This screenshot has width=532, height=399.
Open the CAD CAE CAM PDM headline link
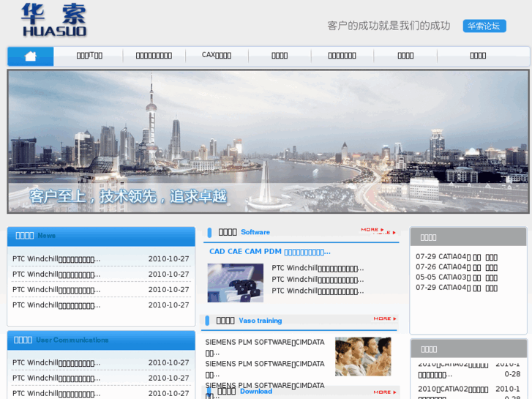tap(270, 252)
